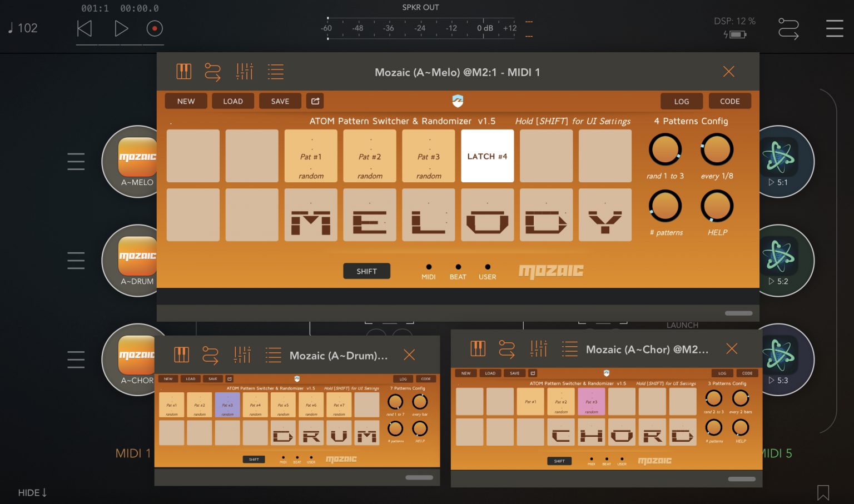Click CODE button in A~Chor window
854x504 pixels.
point(747,373)
